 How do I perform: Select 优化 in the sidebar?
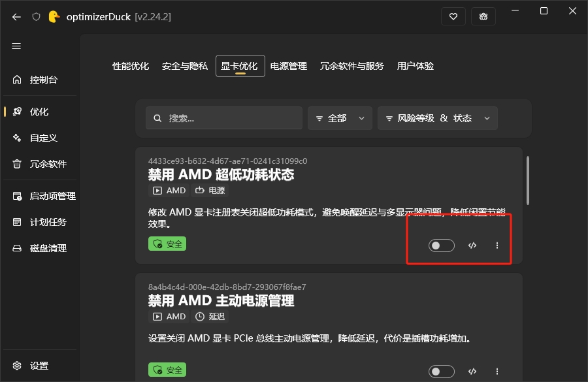40,112
